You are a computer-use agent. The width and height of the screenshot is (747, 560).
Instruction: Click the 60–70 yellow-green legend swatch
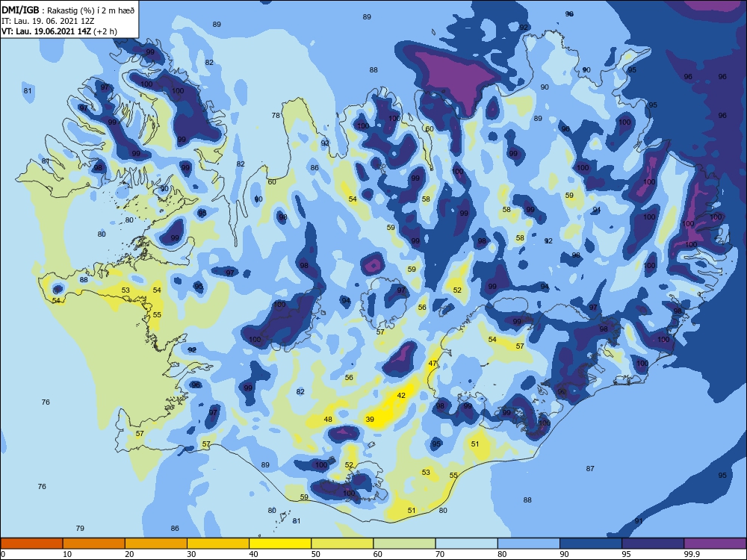click(404, 544)
